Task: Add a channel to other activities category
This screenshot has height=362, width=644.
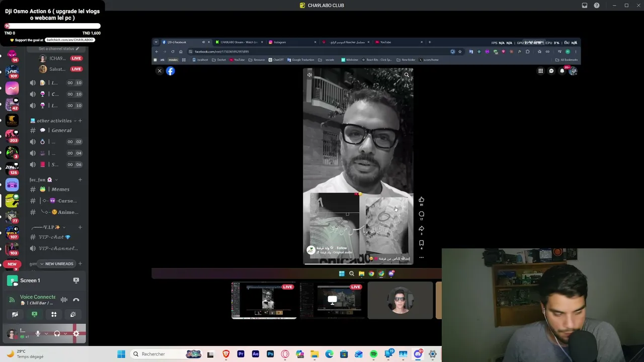Action: pos(80,121)
